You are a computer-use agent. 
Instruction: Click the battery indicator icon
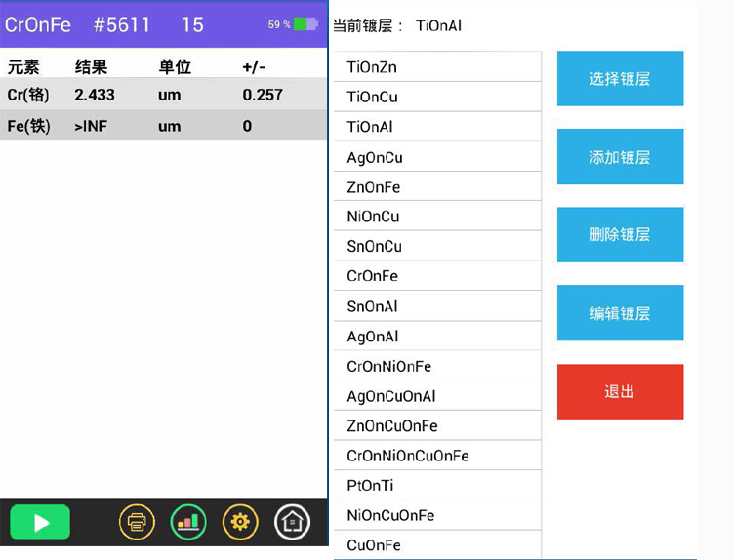click(305, 24)
